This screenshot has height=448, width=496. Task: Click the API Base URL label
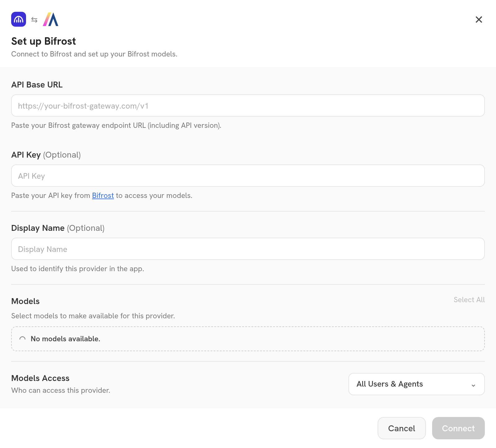click(37, 85)
